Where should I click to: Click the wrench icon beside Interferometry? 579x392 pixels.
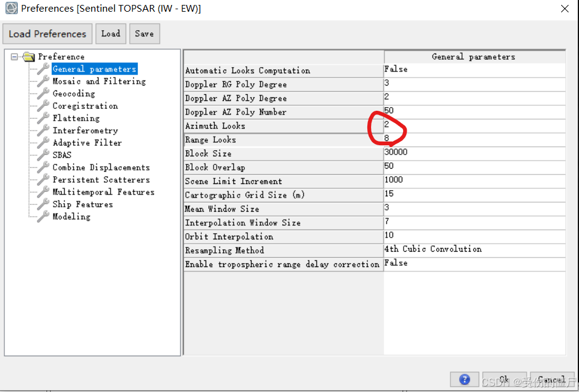coord(43,130)
